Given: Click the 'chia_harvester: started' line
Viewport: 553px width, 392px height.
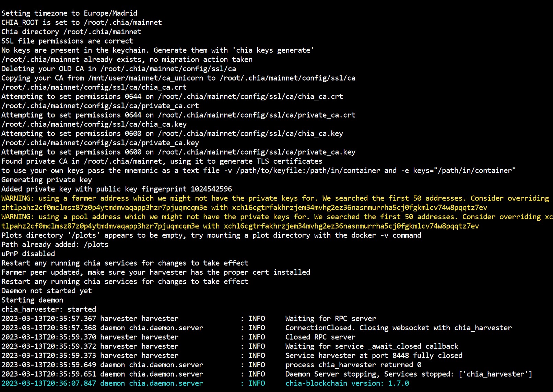Looking at the screenshot, I should coord(49,309).
